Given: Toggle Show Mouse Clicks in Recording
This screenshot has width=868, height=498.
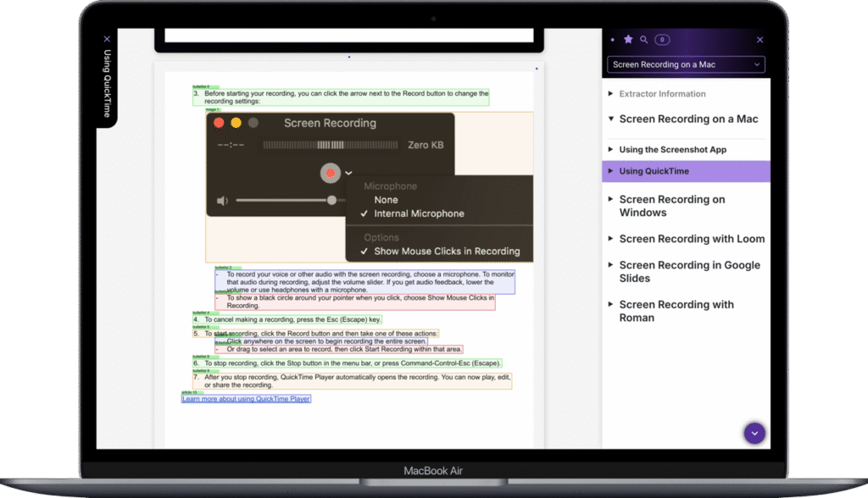Looking at the screenshot, I should [x=447, y=251].
